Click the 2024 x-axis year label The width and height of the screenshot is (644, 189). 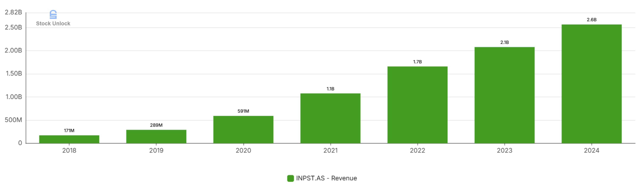click(x=592, y=151)
